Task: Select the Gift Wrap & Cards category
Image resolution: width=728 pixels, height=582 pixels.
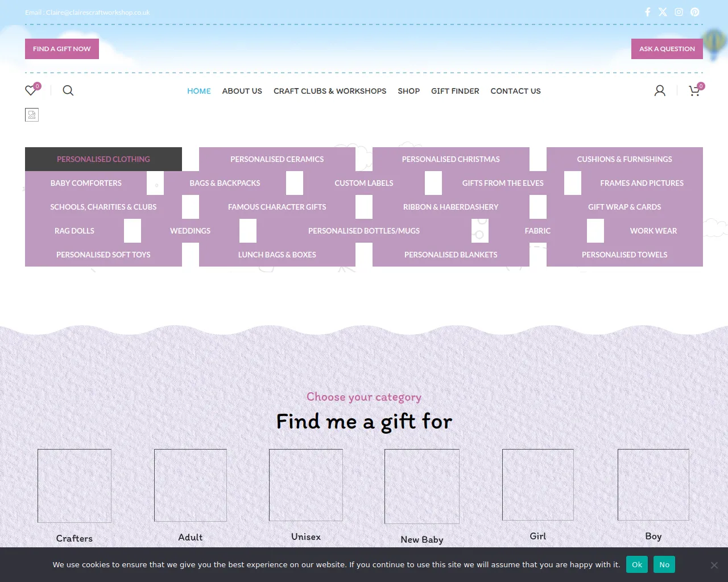Action: point(624,207)
